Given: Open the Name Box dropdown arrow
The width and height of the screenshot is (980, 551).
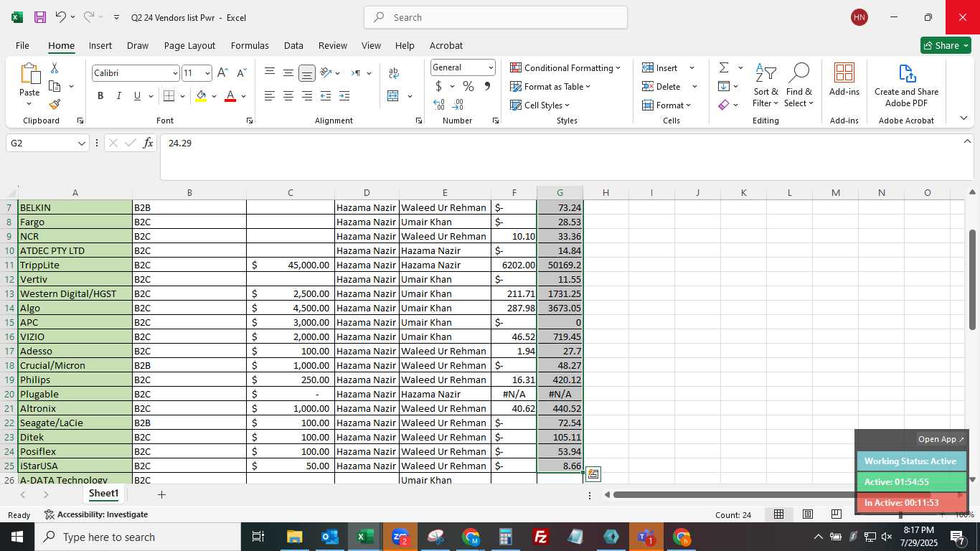Looking at the screenshot, I should (x=82, y=143).
